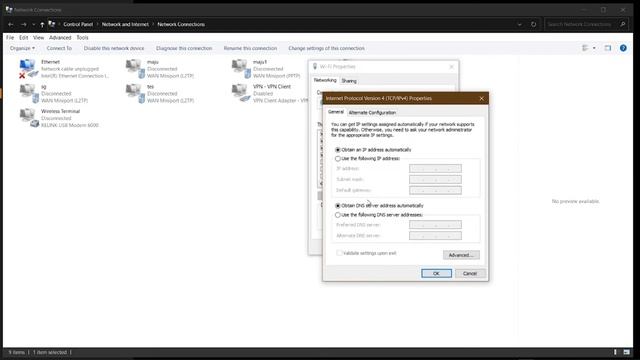This screenshot has width=640, height=360.
Task: Click the Network Connections title bar icon
Action: (9, 9)
